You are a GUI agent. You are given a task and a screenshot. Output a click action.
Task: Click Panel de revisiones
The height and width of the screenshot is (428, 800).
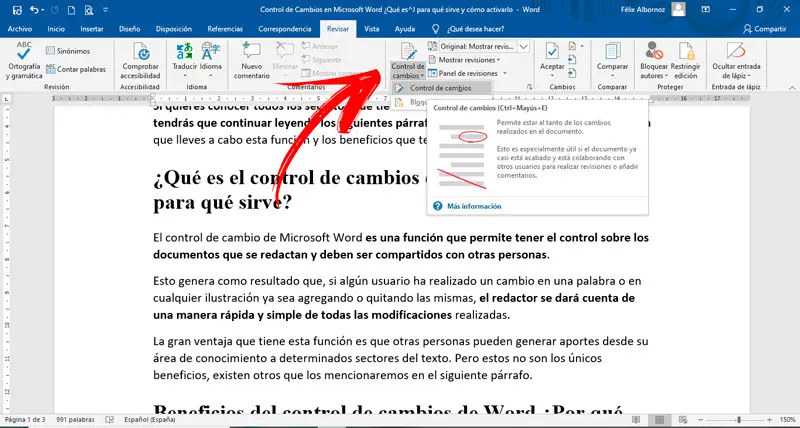pyautogui.click(x=461, y=73)
